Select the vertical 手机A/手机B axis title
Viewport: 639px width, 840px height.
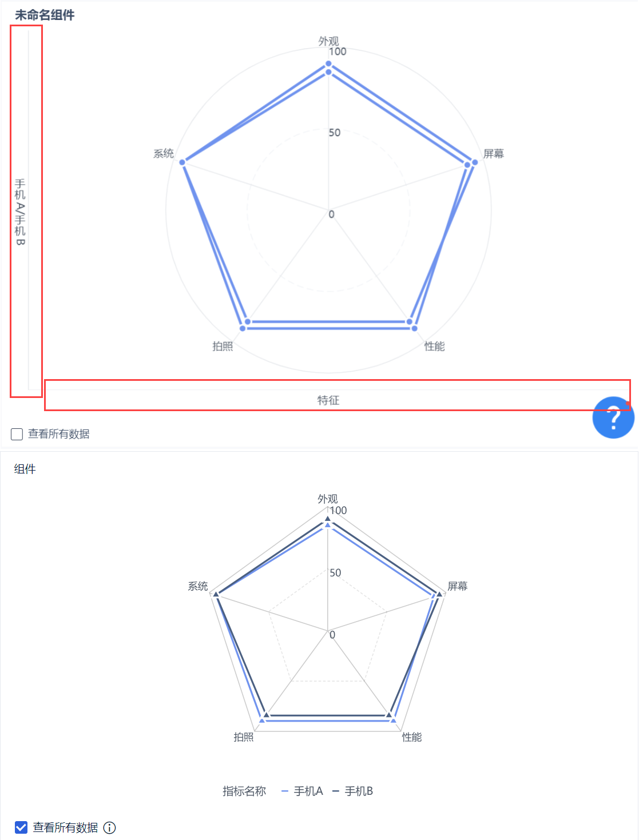tap(21, 212)
